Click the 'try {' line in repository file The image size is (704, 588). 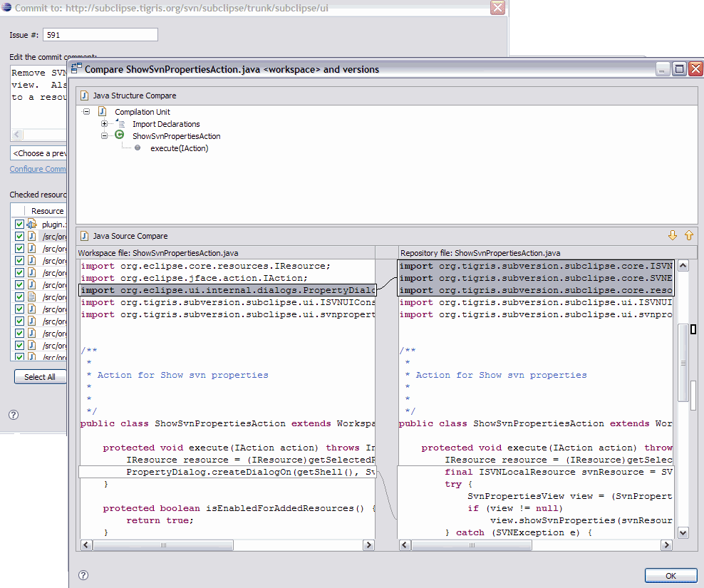458,484
